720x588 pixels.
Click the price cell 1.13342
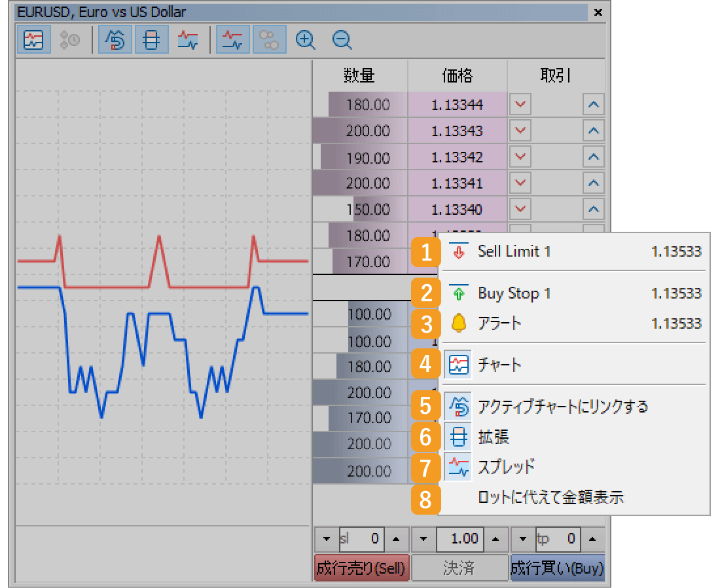458,157
